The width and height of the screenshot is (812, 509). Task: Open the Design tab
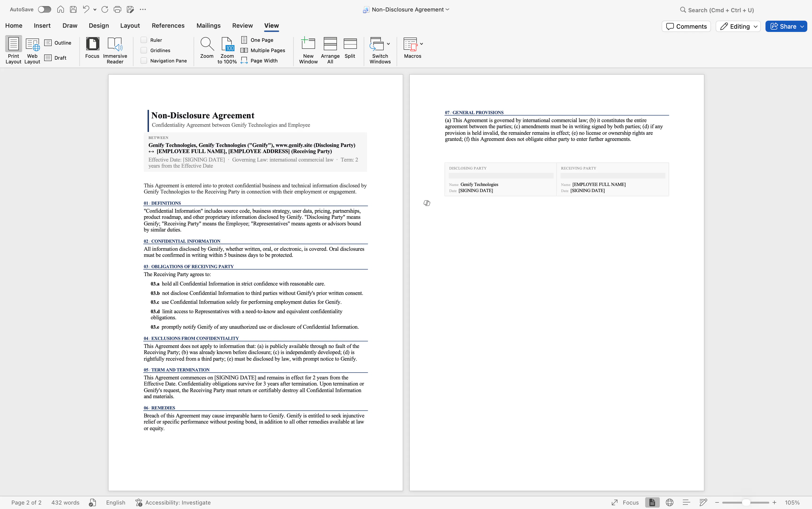click(99, 26)
